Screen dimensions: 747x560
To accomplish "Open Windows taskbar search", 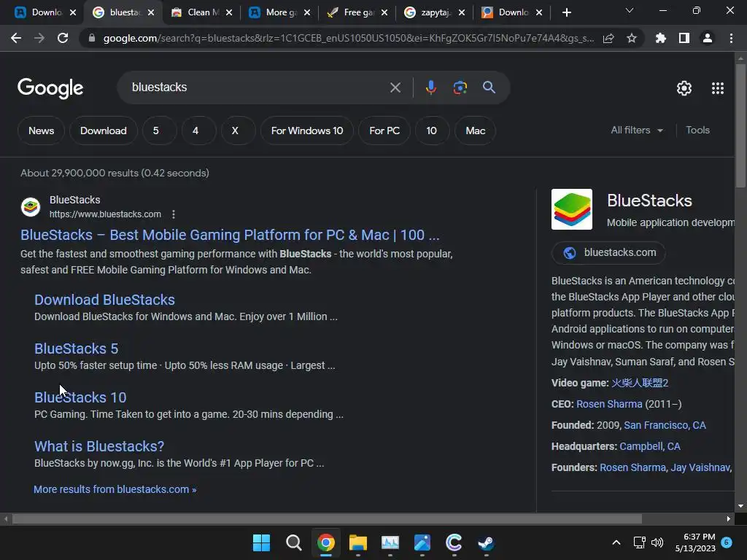I will pyautogui.click(x=293, y=542).
